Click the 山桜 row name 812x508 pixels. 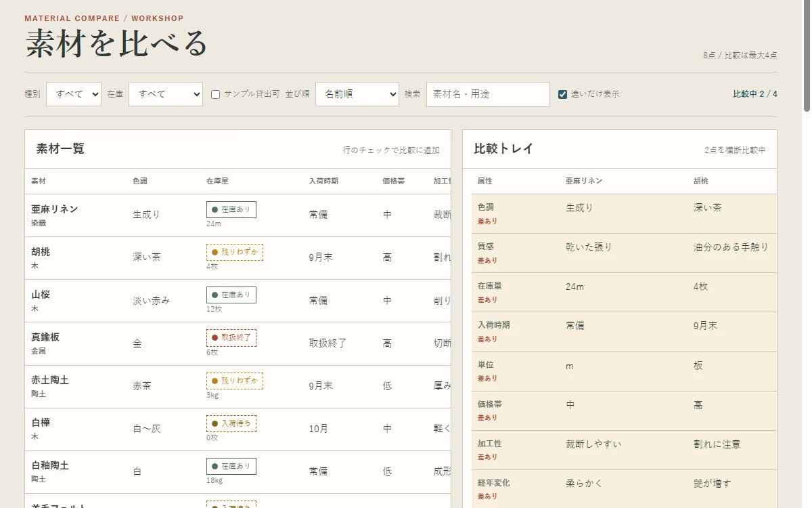point(41,294)
